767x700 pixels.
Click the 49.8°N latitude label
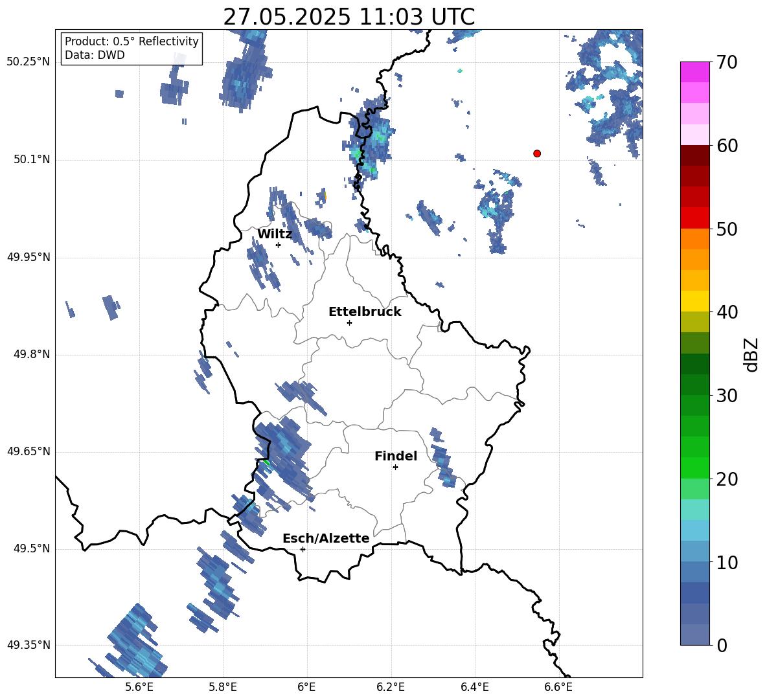click(32, 354)
